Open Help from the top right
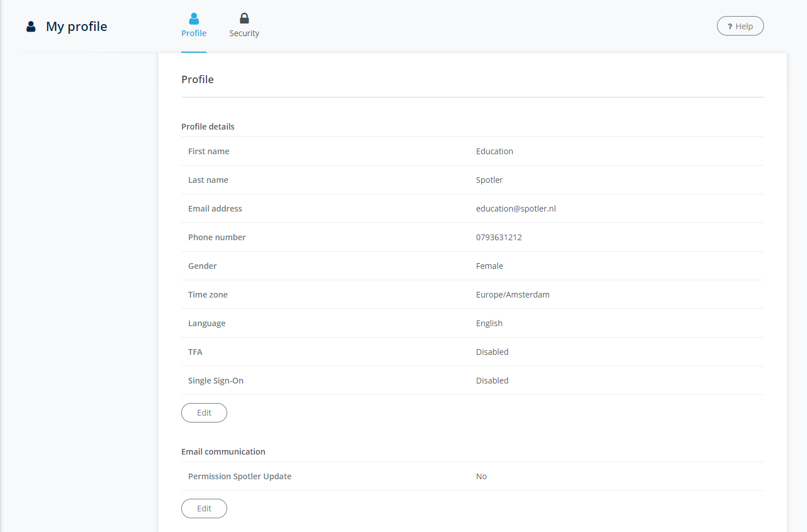Viewport: 807px width, 532px height. pos(740,26)
